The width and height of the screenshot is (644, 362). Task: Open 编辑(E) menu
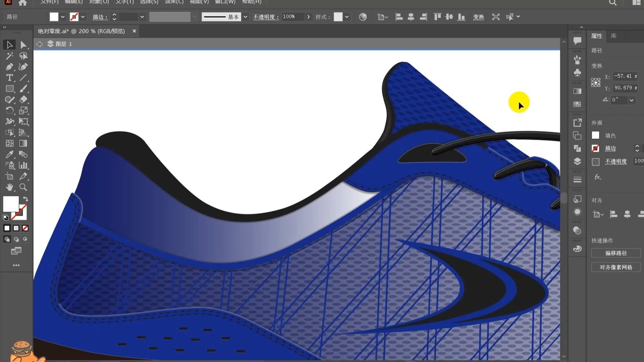click(73, 2)
